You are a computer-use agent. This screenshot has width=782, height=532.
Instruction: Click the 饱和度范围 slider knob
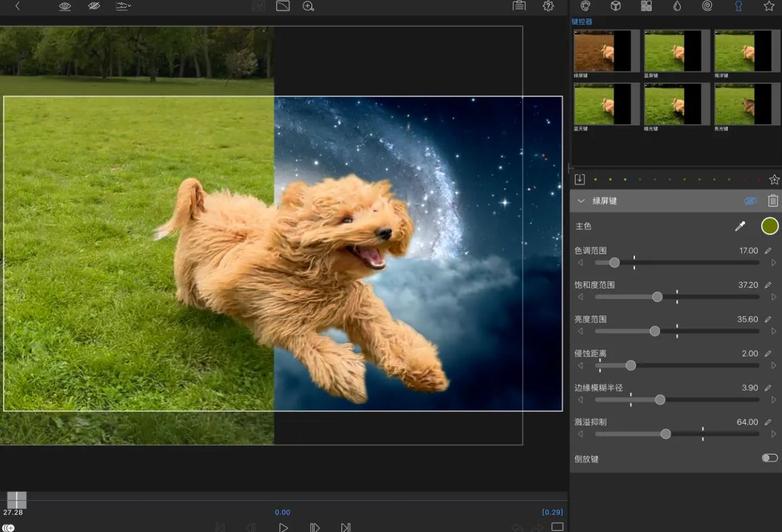(657, 297)
